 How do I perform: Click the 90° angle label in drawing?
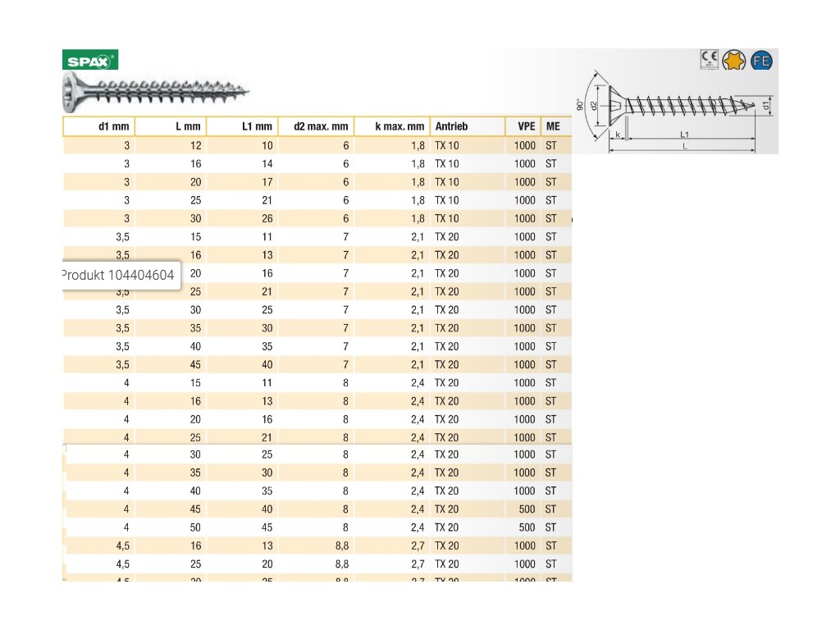pos(580,105)
